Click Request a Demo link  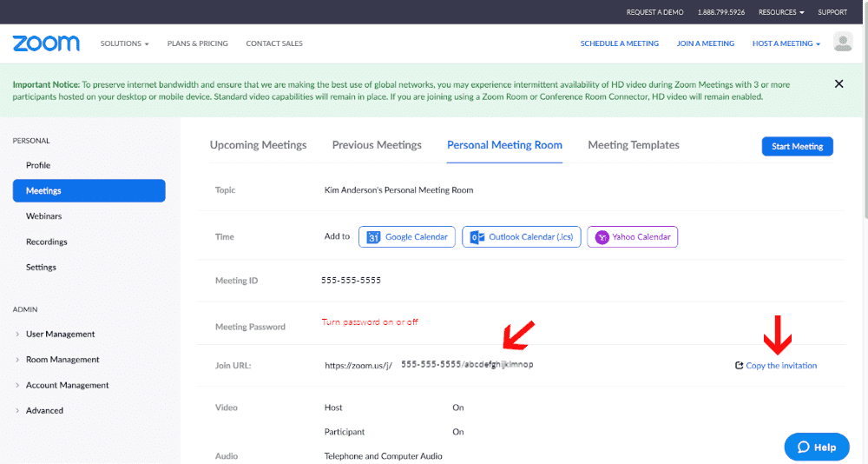click(x=654, y=12)
